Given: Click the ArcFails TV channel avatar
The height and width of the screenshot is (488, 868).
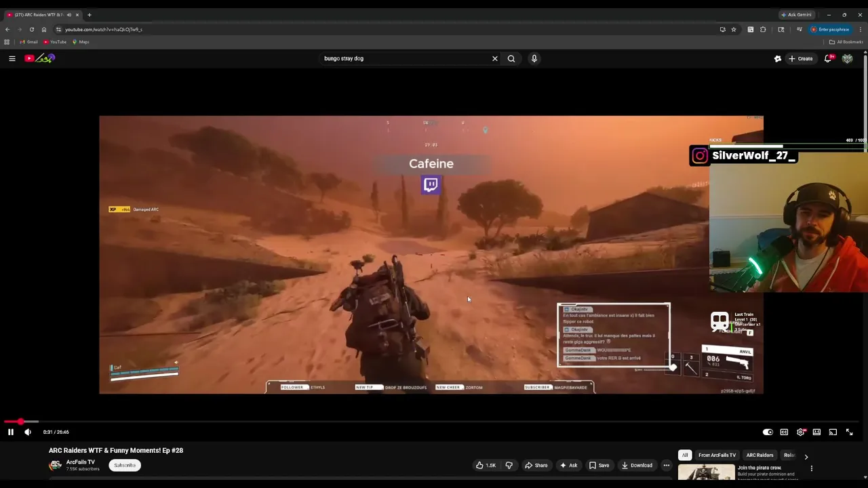Looking at the screenshot, I should pos(56,465).
